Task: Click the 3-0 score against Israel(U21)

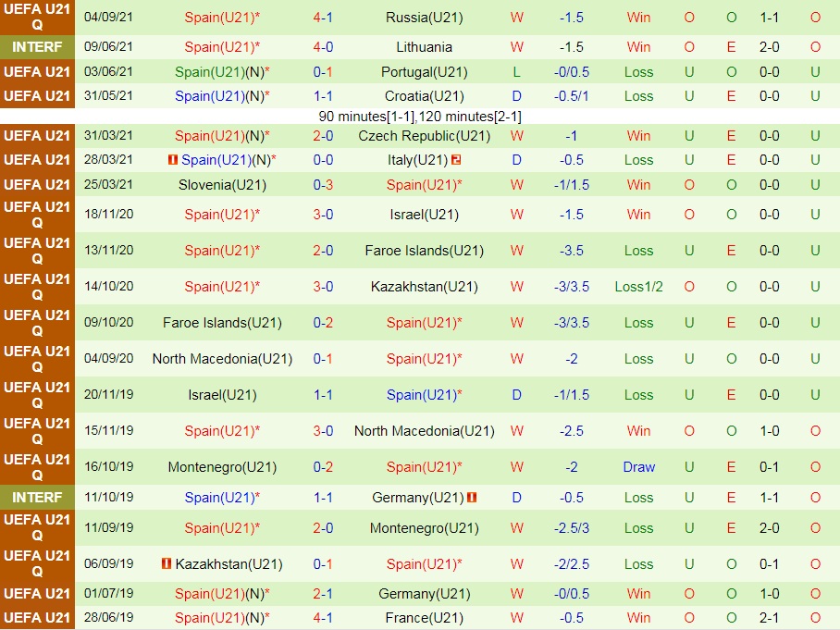Action: (323, 215)
